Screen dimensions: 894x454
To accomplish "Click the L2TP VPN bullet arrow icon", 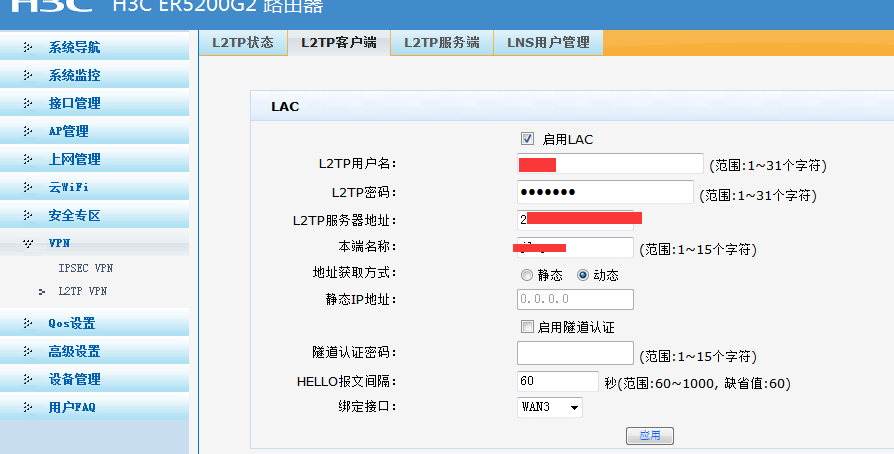I will click(42, 292).
